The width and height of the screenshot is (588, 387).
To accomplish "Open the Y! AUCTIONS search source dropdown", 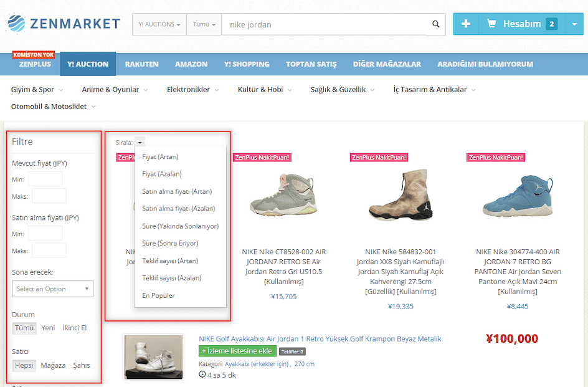I will click(159, 24).
